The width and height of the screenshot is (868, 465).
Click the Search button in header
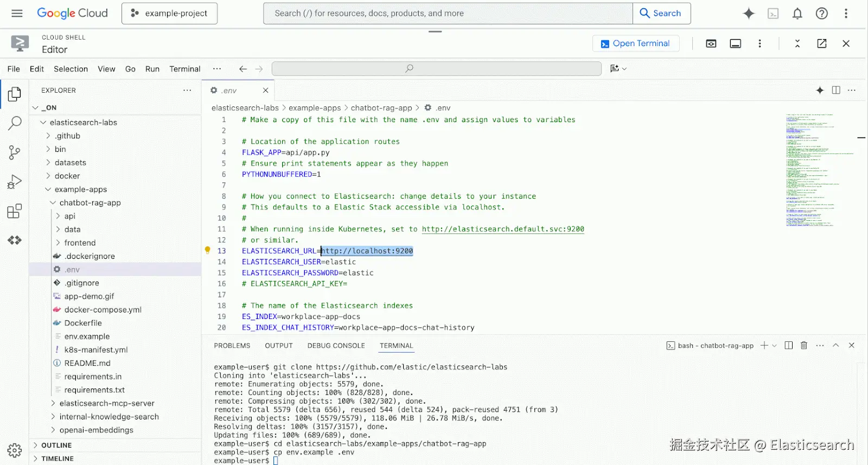(661, 14)
